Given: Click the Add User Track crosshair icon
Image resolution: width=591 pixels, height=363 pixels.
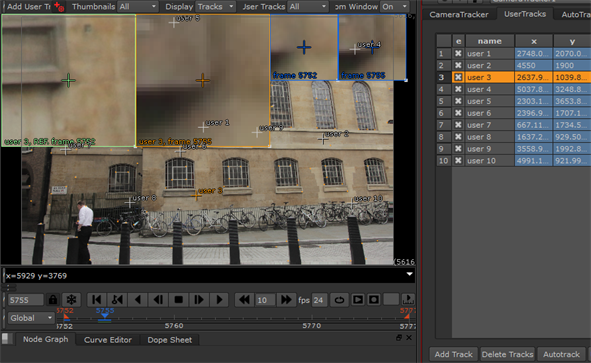Looking at the screenshot, I should 58,6.
